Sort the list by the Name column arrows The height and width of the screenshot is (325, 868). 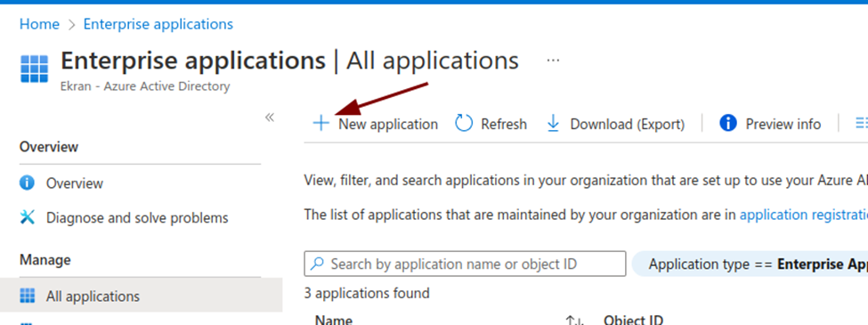[575, 320]
